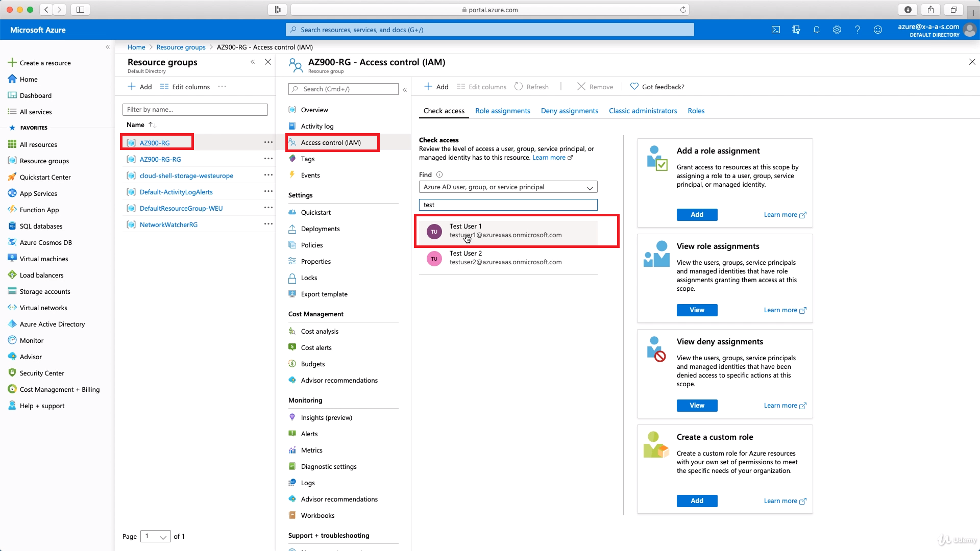Open portal settings gear icon
This screenshot has width=980, height=551.
pyautogui.click(x=837, y=30)
